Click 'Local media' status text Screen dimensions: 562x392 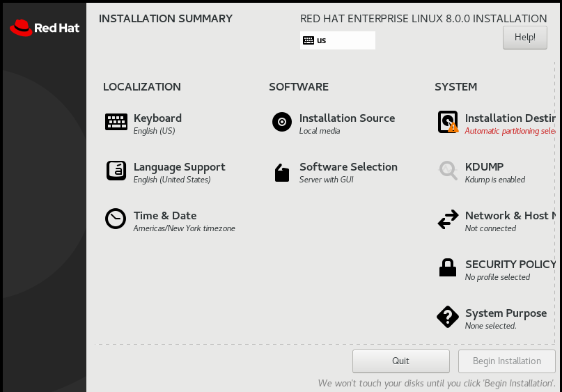[320, 131]
